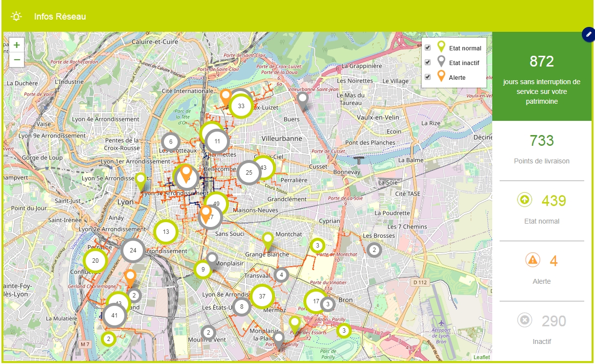Uncheck the Etat inactif legend checkbox
The height and width of the screenshot is (364, 595).
pos(428,63)
